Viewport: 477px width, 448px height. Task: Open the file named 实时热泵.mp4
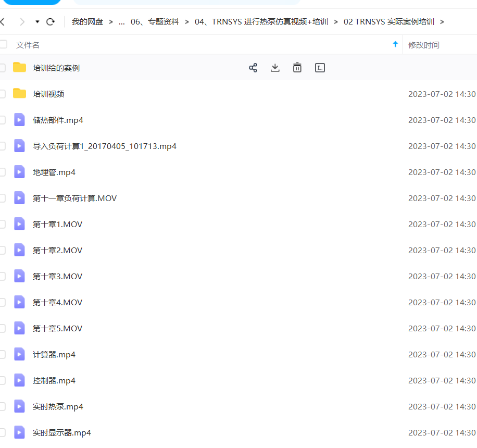(58, 407)
